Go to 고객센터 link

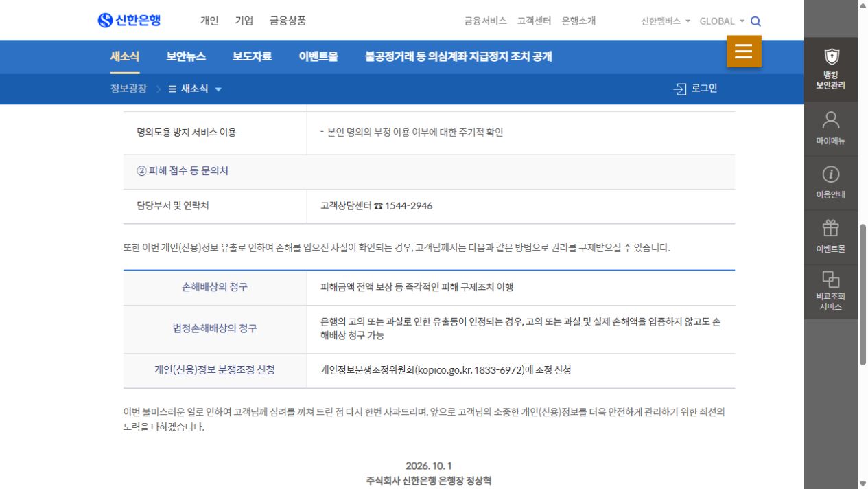[534, 21]
